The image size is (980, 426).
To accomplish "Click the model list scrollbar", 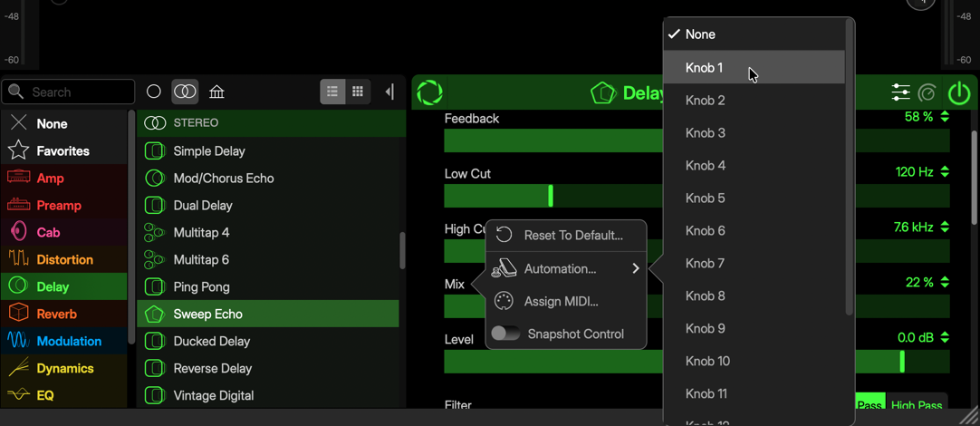I will pos(402,251).
